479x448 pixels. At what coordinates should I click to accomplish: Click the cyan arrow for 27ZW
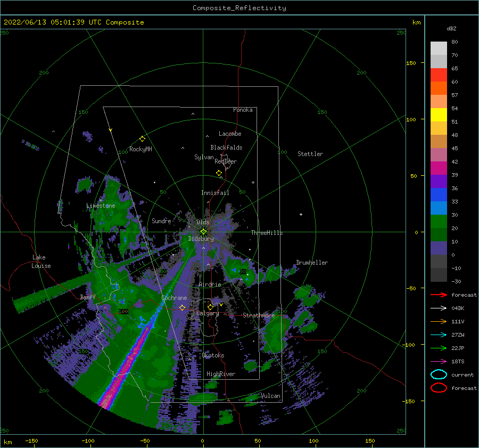439,335
